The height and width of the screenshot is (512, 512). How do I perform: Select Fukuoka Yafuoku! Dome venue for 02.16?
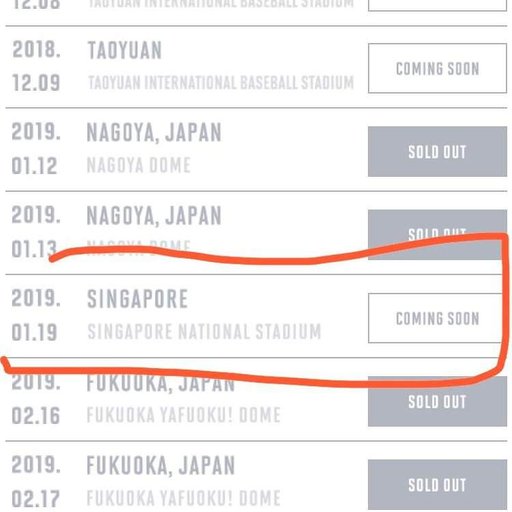pos(183,415)
